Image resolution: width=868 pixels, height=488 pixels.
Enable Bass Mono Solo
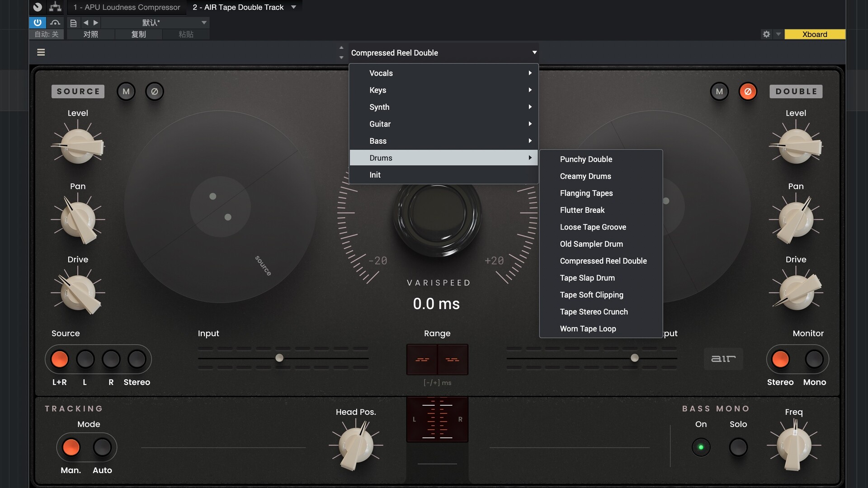[x=738, y=447]
